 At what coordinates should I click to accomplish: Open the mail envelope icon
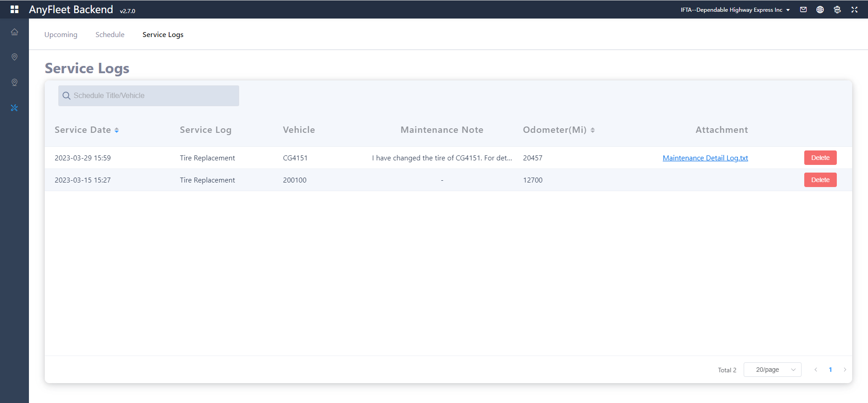803,9
